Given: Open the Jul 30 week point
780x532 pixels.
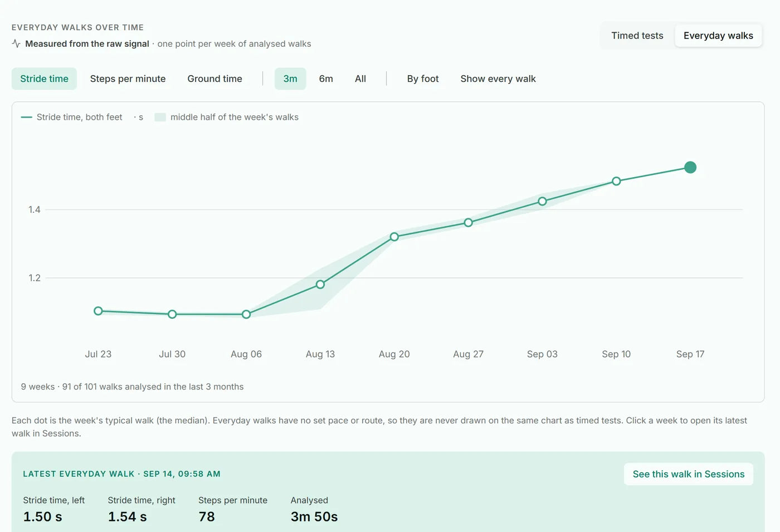Looking at the screenshot, I should [x=172, y=314].
